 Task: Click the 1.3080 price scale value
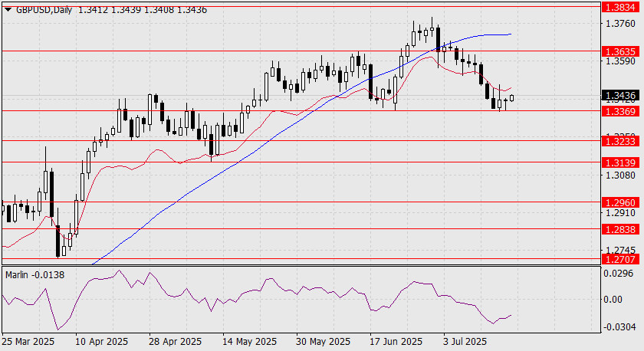[x=620, y=175]
